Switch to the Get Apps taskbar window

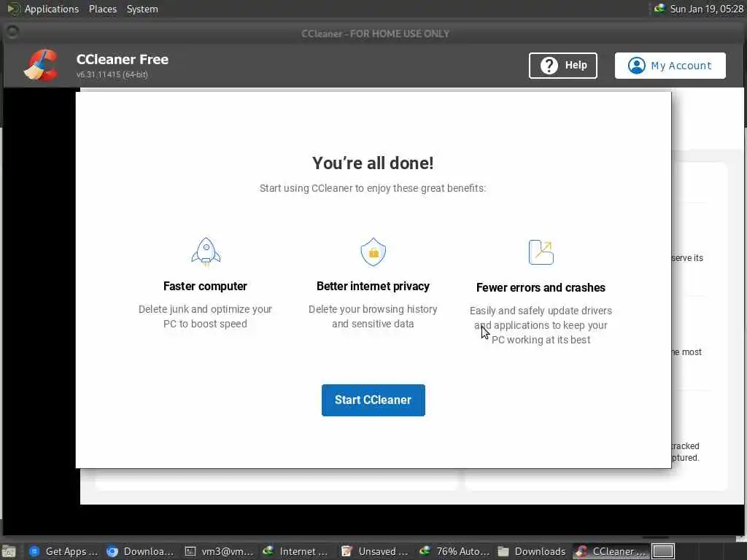point(63,551)
